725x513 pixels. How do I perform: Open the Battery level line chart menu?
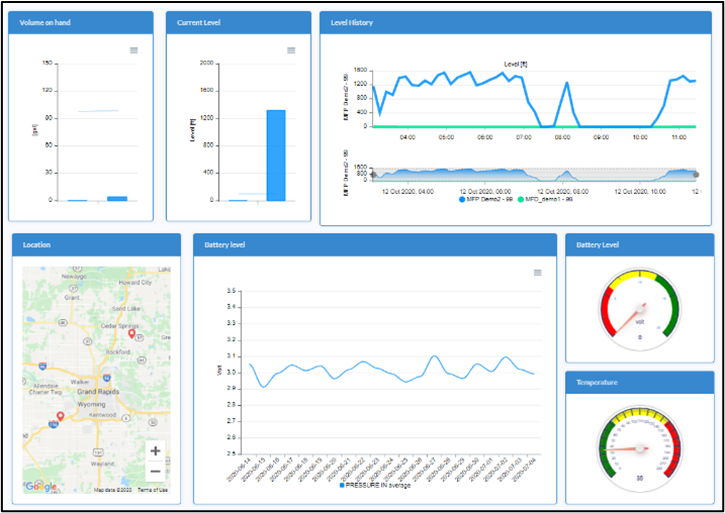click(538, 272)
